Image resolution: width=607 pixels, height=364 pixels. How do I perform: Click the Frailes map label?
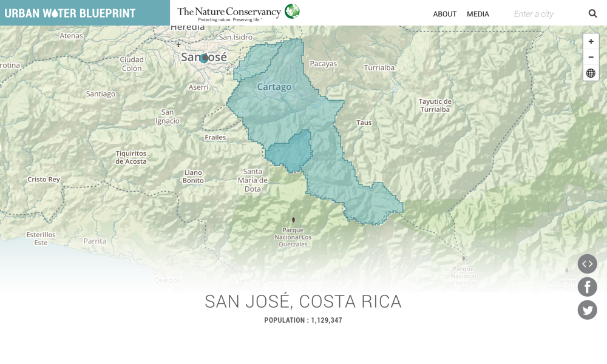point(215,137)
